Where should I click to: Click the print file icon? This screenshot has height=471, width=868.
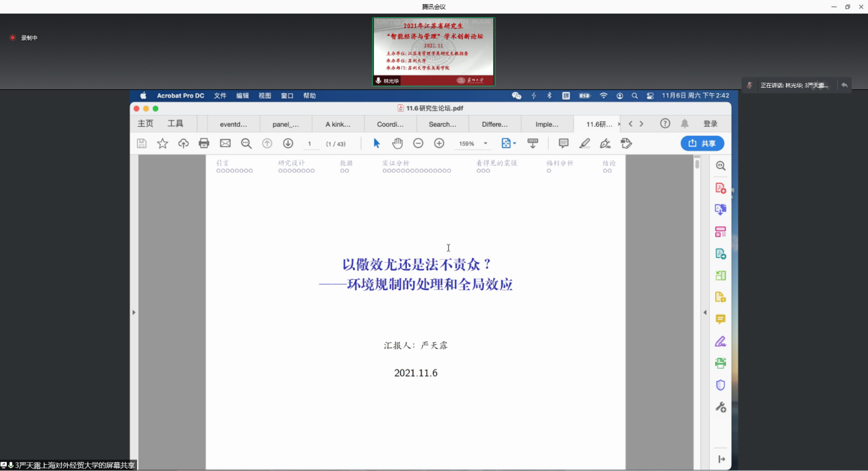tap(203, 143)
